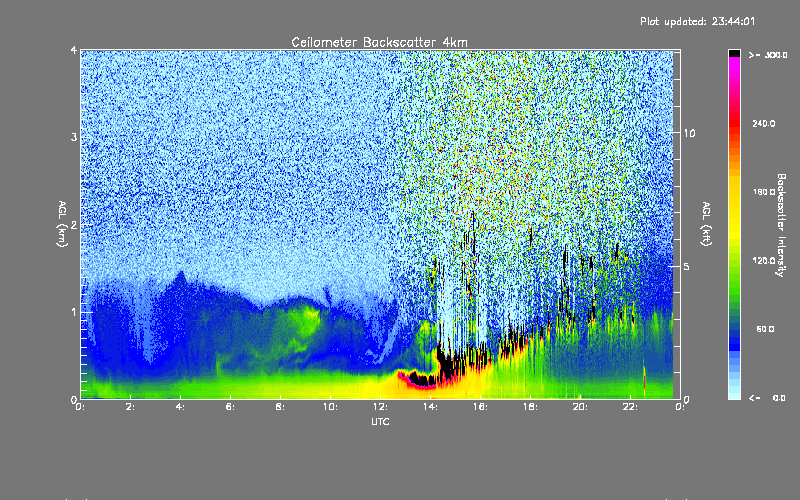Click the 4 km tick on the AGL (km) axis
Screen dimensions: 800x500
(x=74, y=50)
